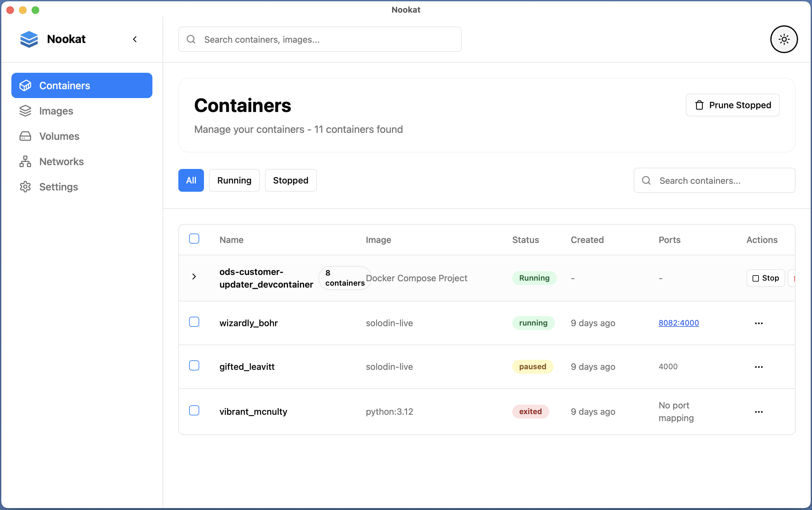
Task: Open the 8082:4000 port link
Action: [678, 323]
